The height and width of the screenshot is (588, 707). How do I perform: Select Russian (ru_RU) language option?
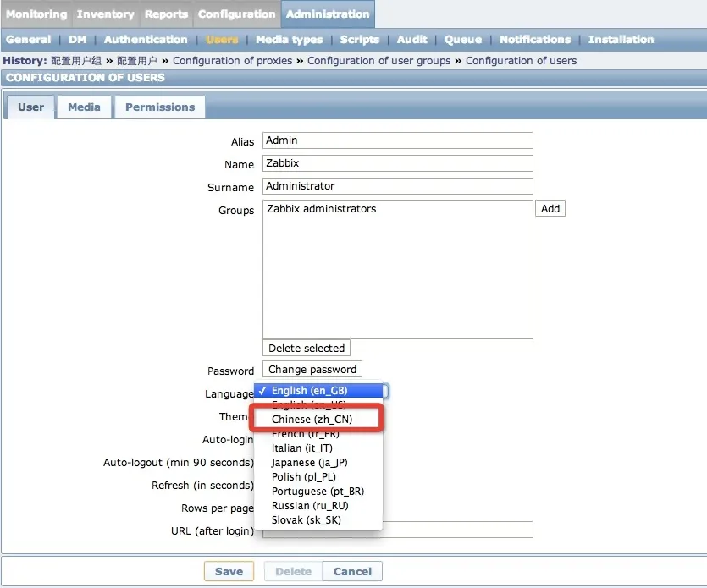[x=318, y=506]
